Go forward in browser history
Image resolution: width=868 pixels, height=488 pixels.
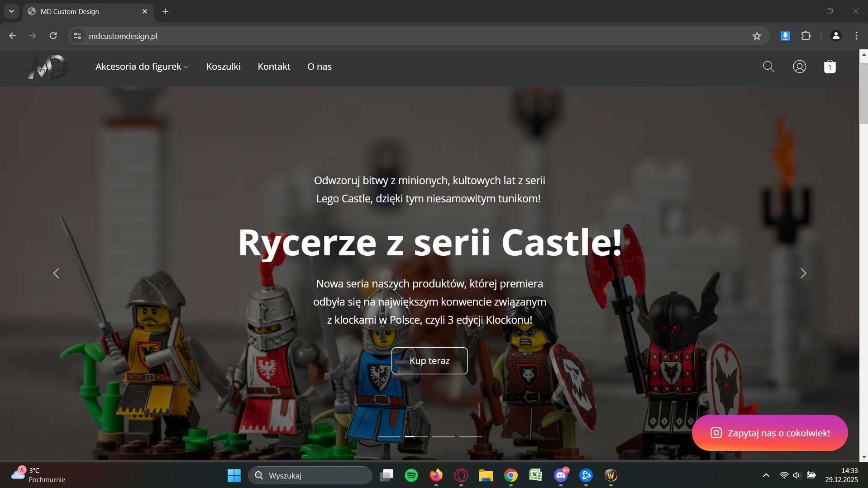pos(33,36)
